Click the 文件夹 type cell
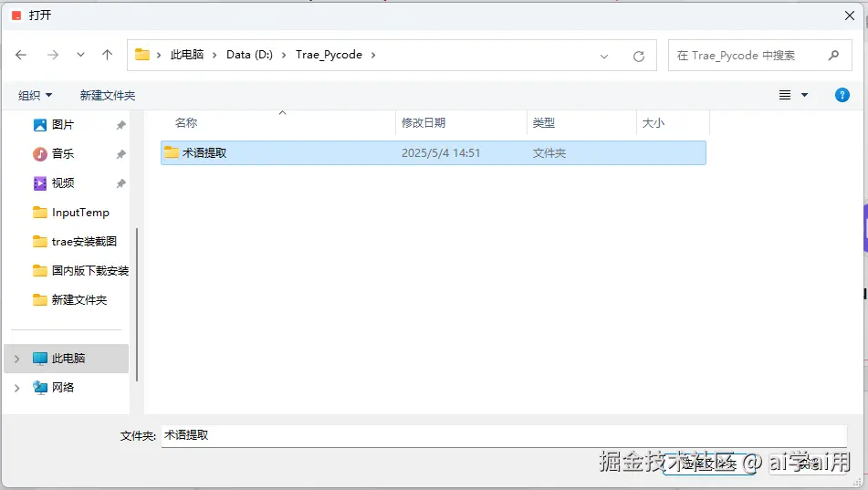The height and width of the screenshot is (490, 868). [x=549, y=153]
